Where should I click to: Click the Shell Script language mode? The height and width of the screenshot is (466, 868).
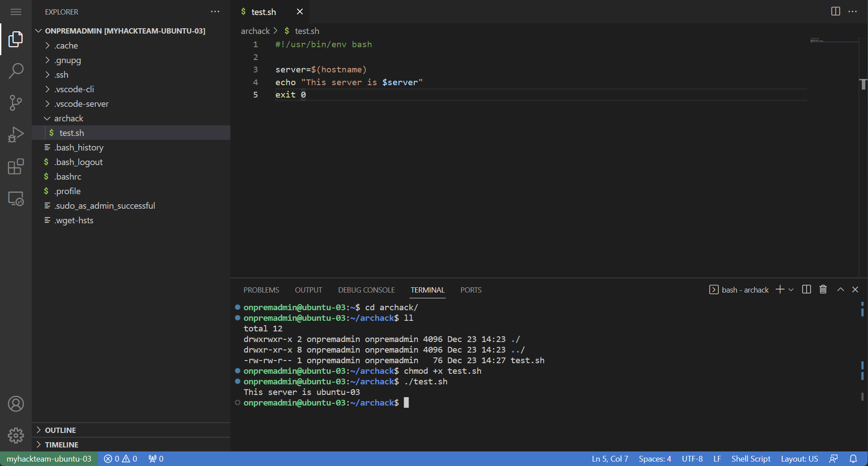tap(751, 459)
